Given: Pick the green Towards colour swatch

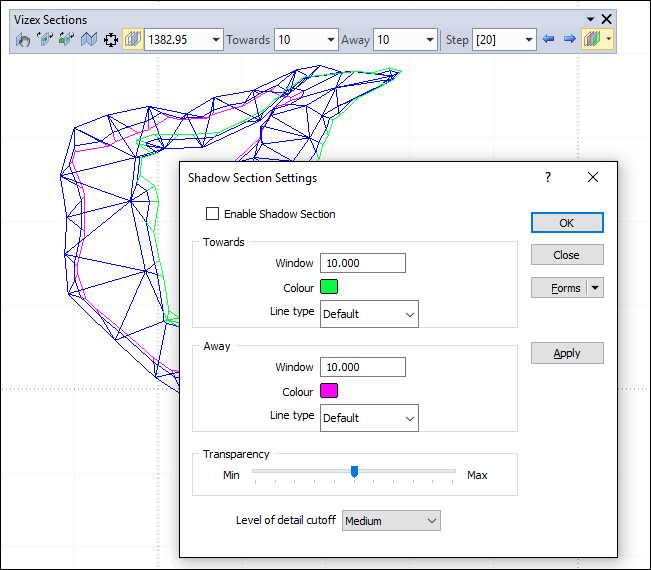Looking at the screenshot, I should click(329, 287).
